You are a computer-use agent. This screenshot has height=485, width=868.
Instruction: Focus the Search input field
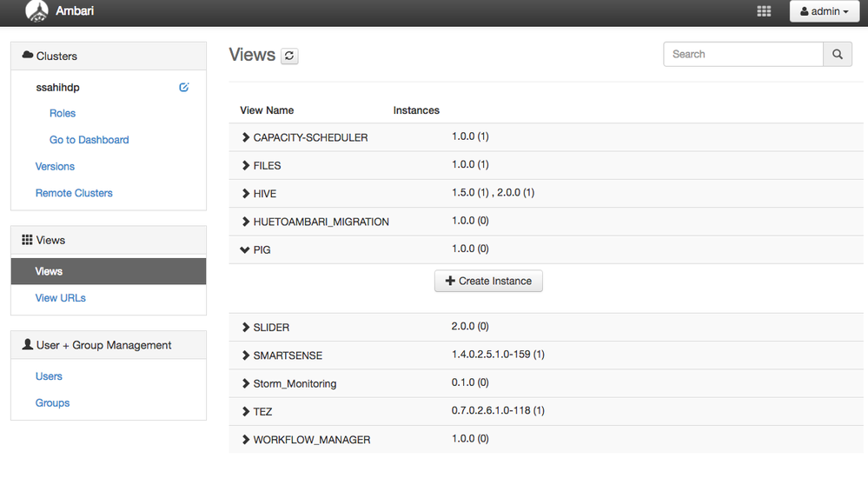(x=744, y=54)
